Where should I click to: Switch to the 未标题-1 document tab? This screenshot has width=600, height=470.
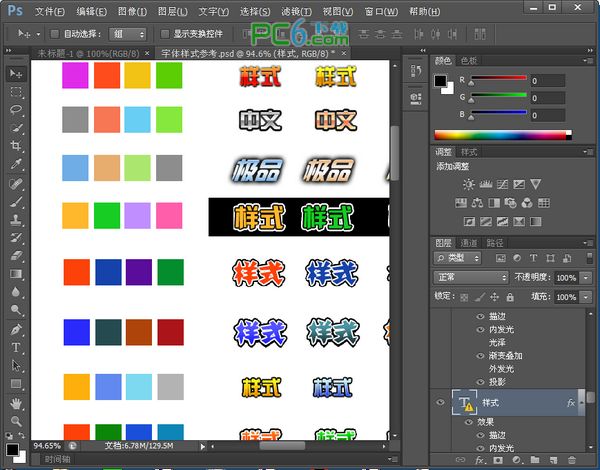coord(85,53)
